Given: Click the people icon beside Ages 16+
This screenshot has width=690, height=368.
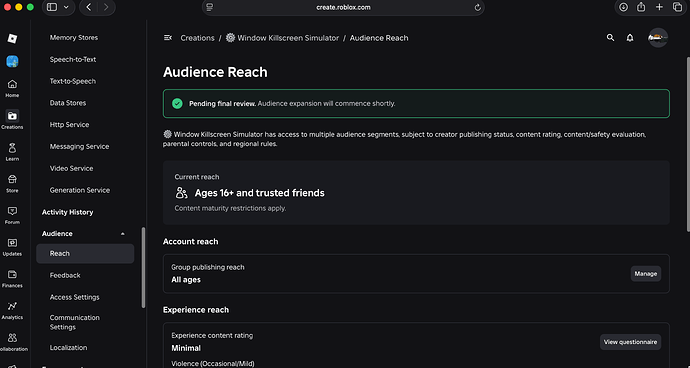Looking at the screenshot, I should click(181, 193).
